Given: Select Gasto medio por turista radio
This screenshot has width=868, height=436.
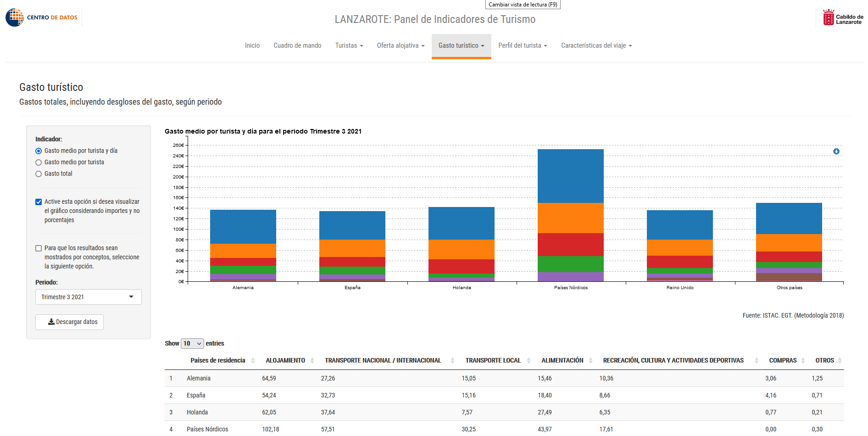Looking at the screenshot, I should point(39,162).
